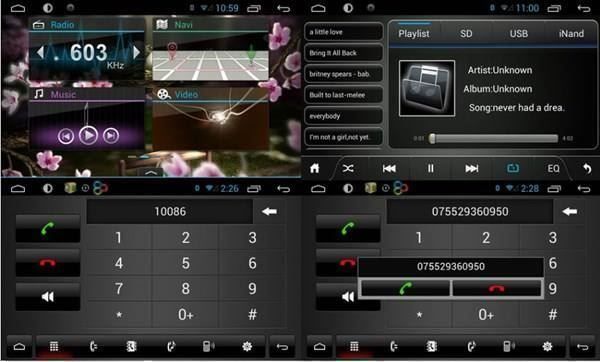Tap key 5 on the 10086 dialer

186,263
